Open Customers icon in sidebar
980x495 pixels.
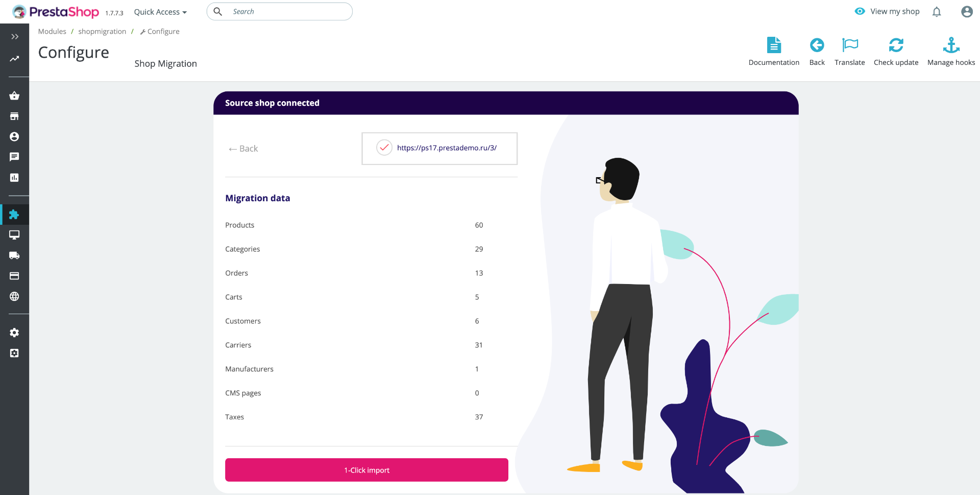(x=14, y=136)
